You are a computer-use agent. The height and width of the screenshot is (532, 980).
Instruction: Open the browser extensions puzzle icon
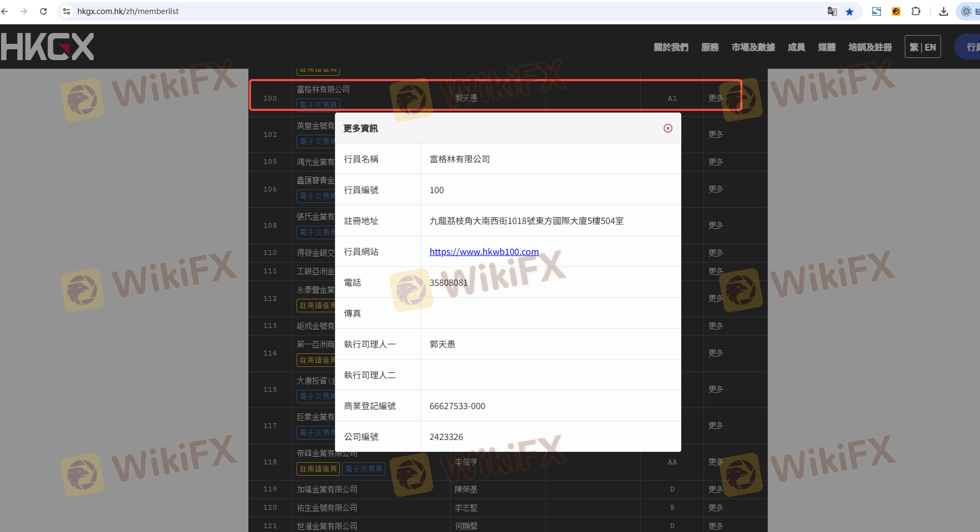[x=916, y=11]
